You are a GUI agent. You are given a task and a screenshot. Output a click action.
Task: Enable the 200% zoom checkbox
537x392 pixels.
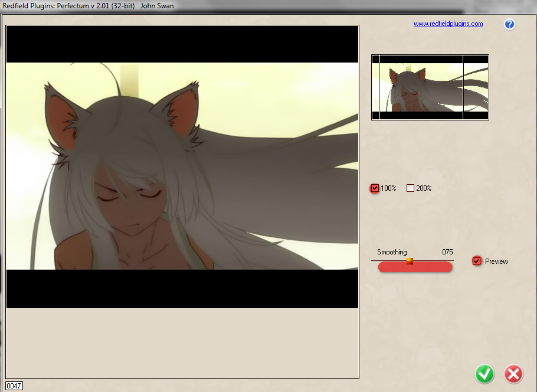click(410, 188)
